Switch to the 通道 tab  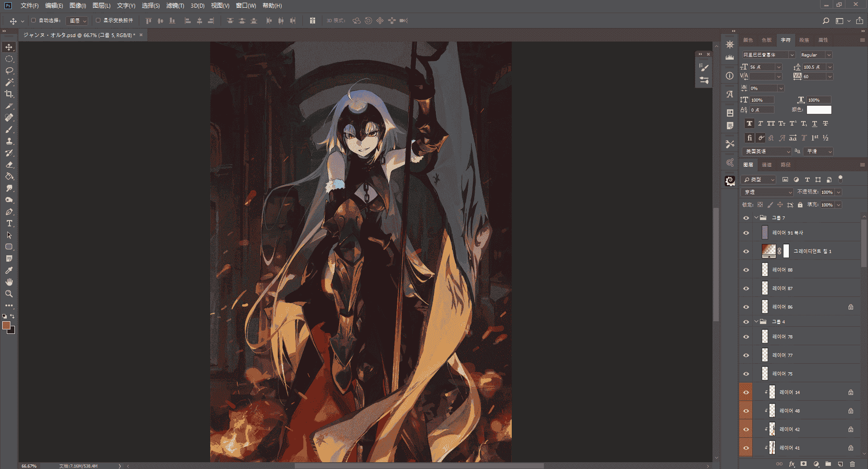(x=767, y=165)
